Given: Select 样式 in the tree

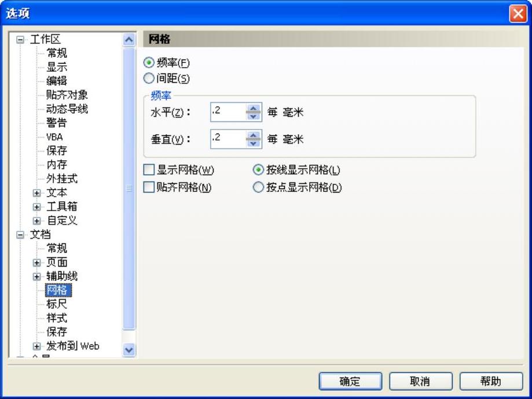Looking at the screenshot, I should coord(57,318).
